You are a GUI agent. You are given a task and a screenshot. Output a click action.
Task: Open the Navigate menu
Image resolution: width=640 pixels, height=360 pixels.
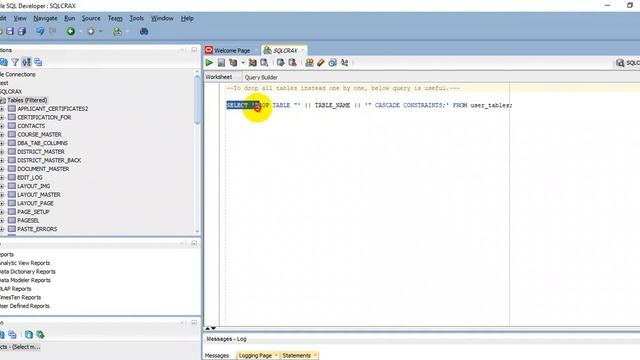tap(45, 18)
